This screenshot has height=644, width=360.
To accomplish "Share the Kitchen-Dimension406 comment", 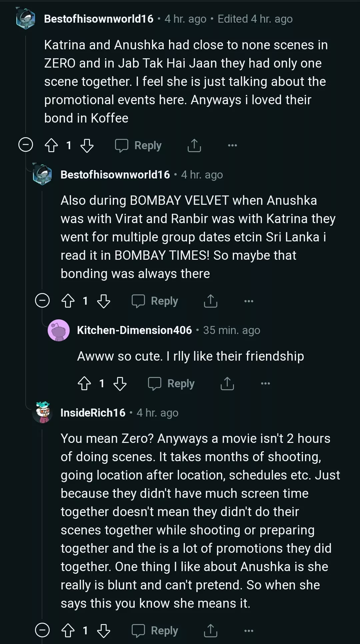I will 227,384.
